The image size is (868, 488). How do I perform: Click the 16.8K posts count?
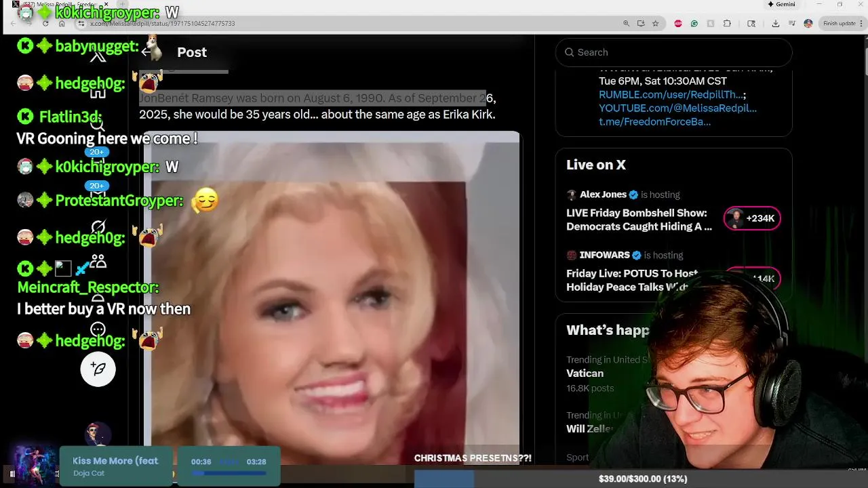pyautogui.click(x=590, y=388)
